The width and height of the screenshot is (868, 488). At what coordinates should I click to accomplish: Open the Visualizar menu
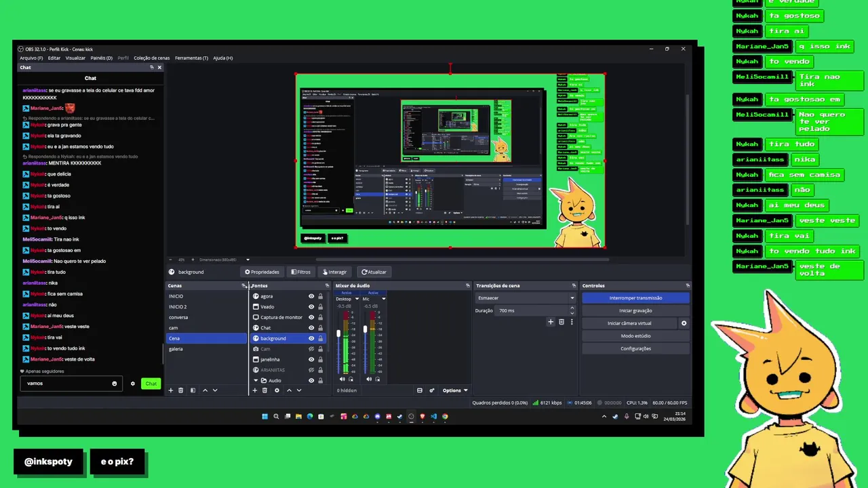pos(75,58)
